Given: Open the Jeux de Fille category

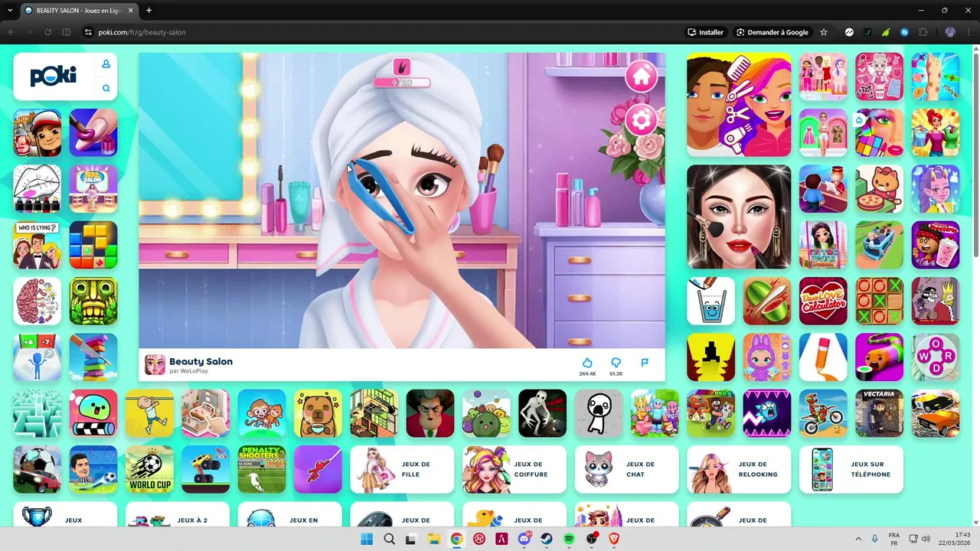Looking at the screenshot, I should [402, 469].
